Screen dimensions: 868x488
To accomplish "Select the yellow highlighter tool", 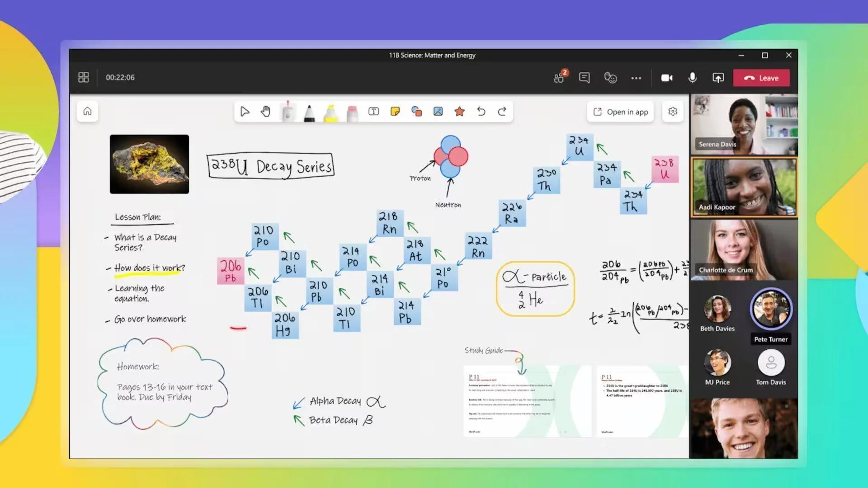I will click(x=330, y=112).
